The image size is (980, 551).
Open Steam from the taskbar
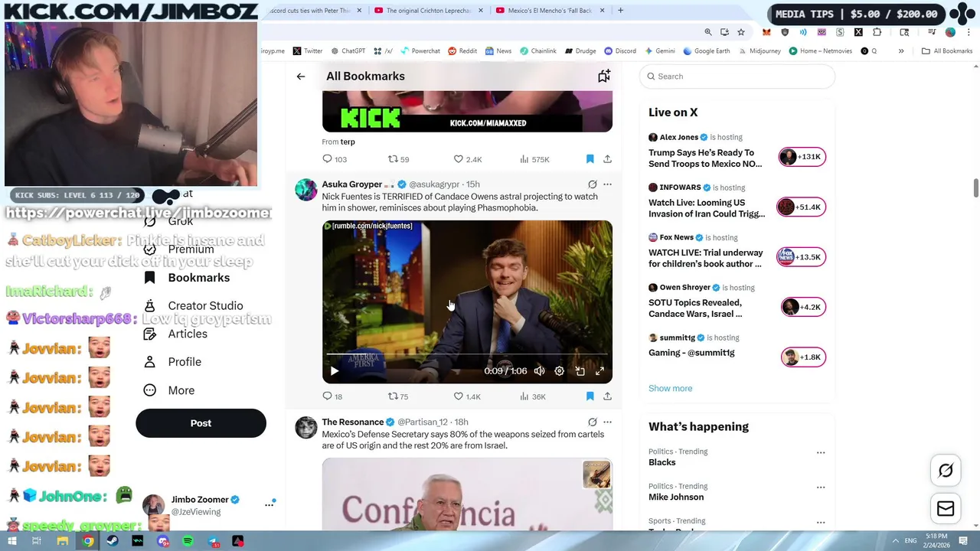[x=113, y=541]
